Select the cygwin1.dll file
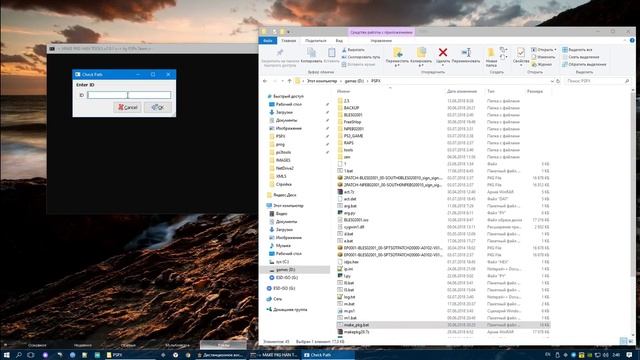Screen dimensions: 640x360 pos(353,227)
